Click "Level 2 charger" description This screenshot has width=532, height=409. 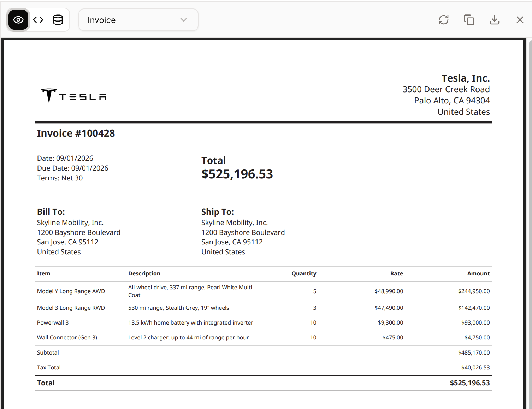(x=188, y=337)
